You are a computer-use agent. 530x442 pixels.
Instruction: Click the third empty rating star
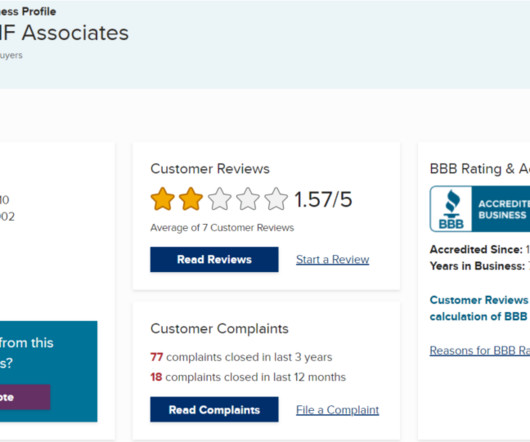(x=219, y=199)
